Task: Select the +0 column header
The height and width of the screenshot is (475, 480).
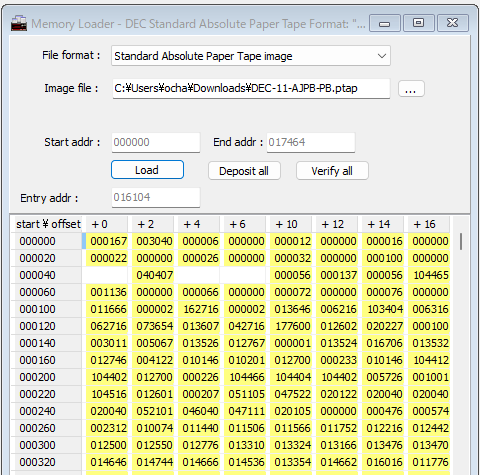Action: pos(107,224)
